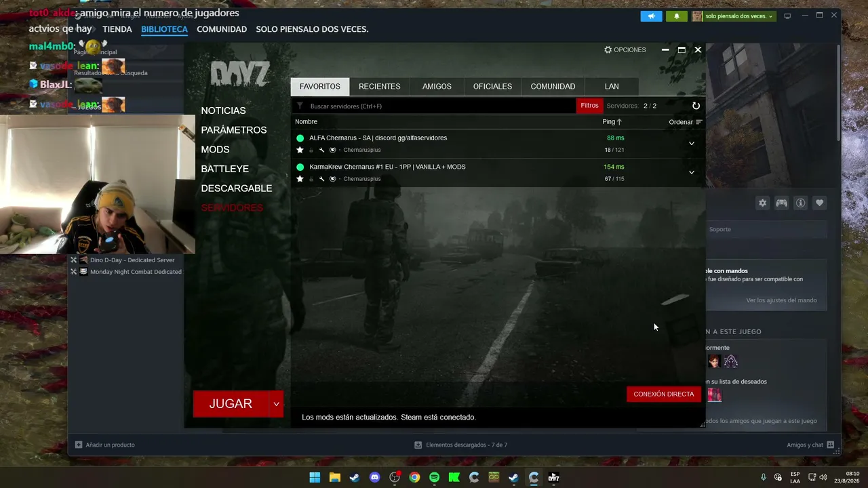
Task: Open Servidores in DayZ launcher sidebar
Action: pos(232,207)
